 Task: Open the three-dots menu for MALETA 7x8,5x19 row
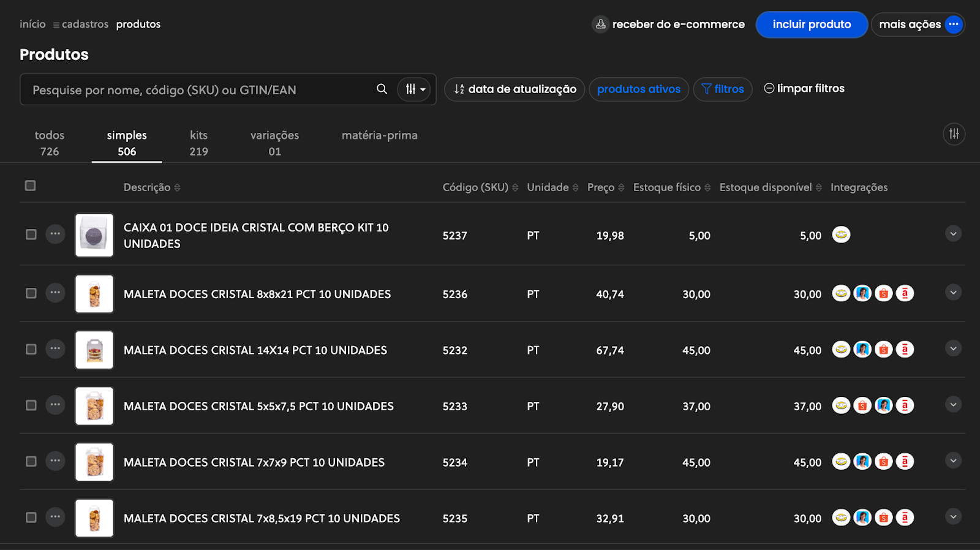pyautogui.click(x=55, y=517)
